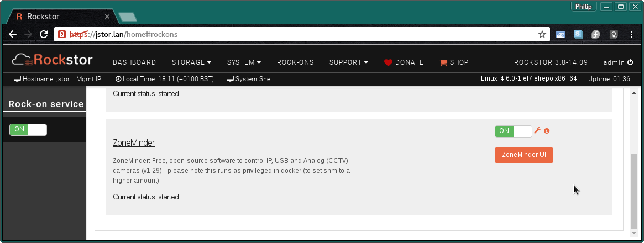Screen dimensions: 644x243
Task: Click the Local Time 18:11 text
Action: [165, 79]
